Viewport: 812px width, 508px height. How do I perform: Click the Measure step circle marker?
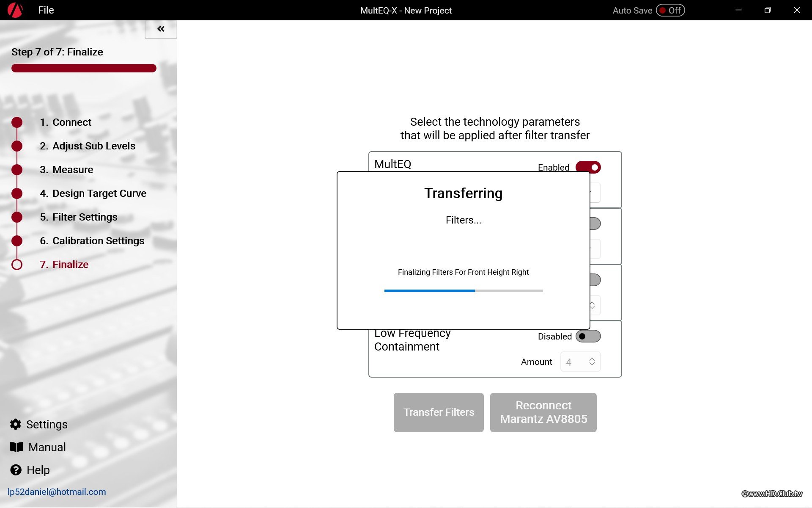17,170
